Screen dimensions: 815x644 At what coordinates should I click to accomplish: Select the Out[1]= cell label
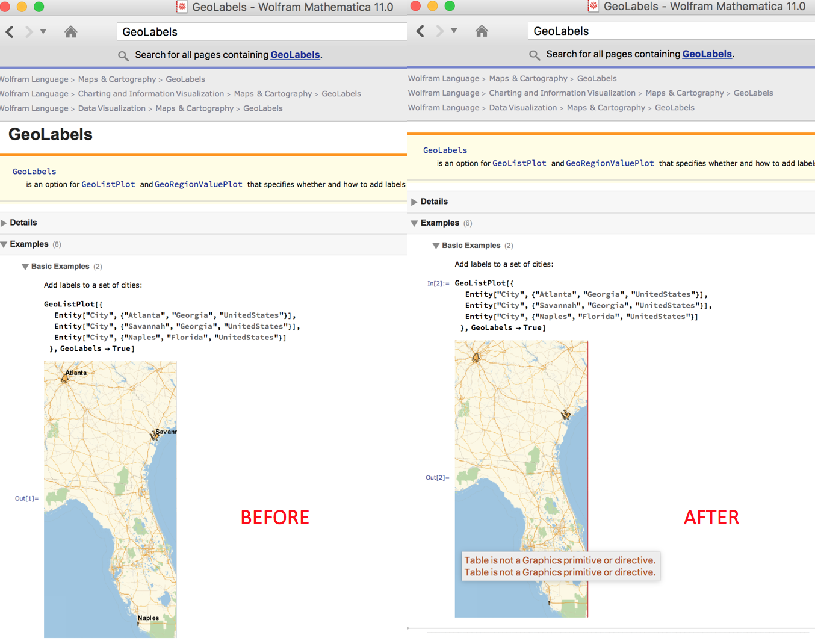point(26,499)
